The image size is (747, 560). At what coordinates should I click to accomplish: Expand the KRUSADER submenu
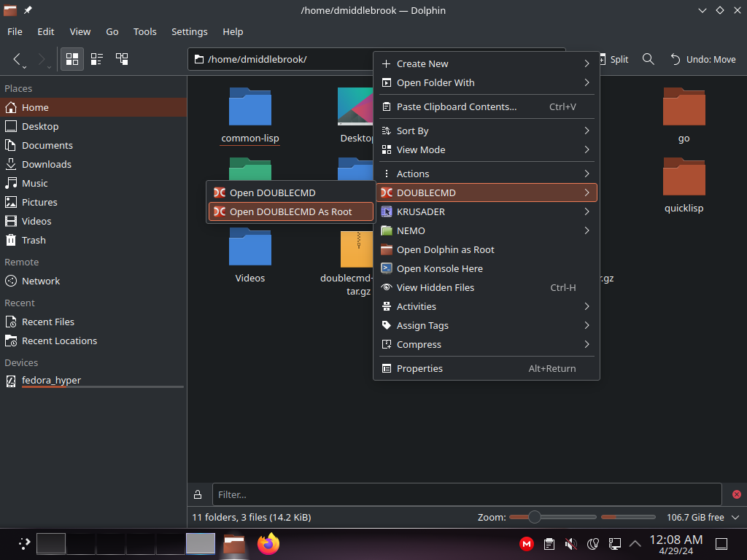point(487,212)
